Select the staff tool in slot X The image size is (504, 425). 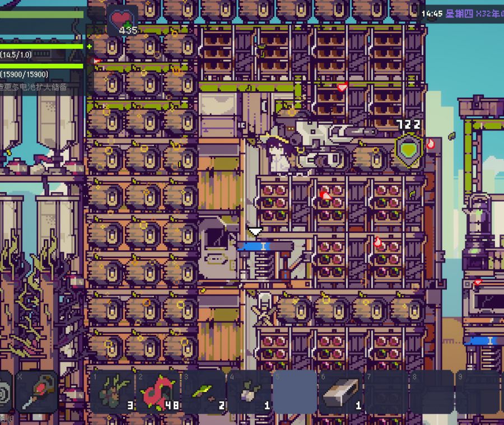coord(36,391)
